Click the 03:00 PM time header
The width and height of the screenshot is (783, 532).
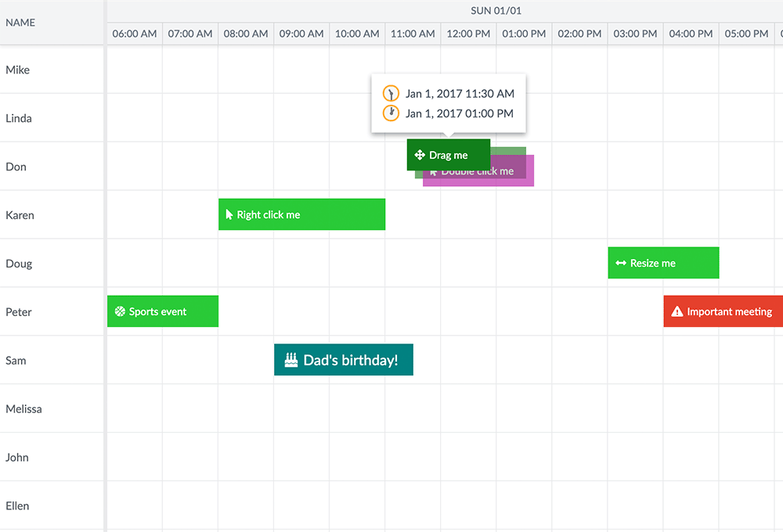coord(636,34)
